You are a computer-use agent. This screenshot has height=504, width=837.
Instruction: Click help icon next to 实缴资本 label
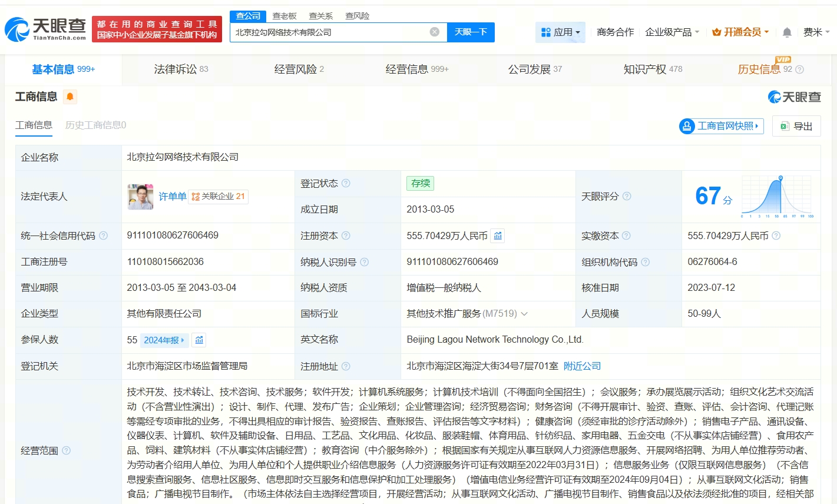coord(626,236)
